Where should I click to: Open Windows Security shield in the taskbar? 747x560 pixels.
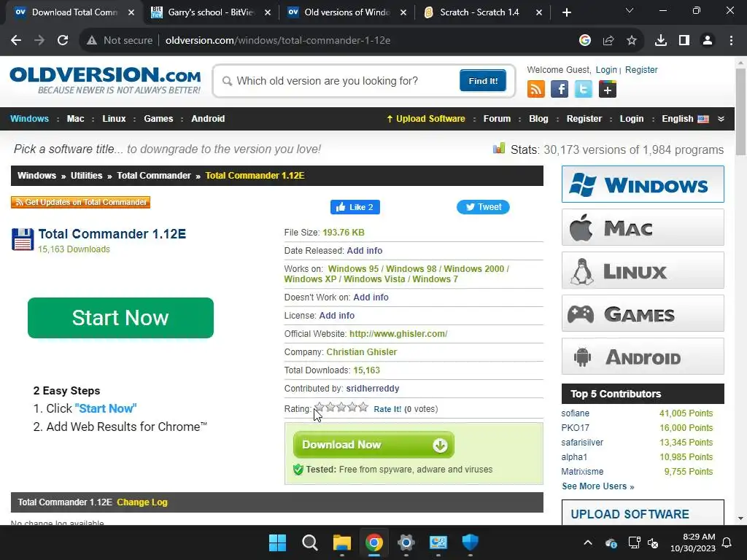[471, 542]
